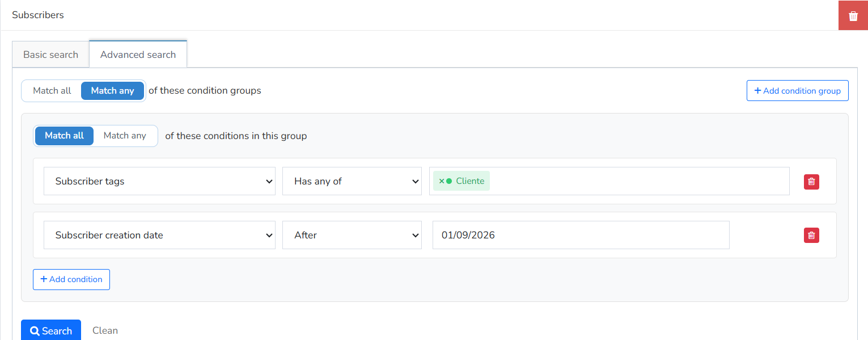Choose Match all for conditions in this group
The image size is (868, 340).
pyautogui.click(x=64, y=136)
